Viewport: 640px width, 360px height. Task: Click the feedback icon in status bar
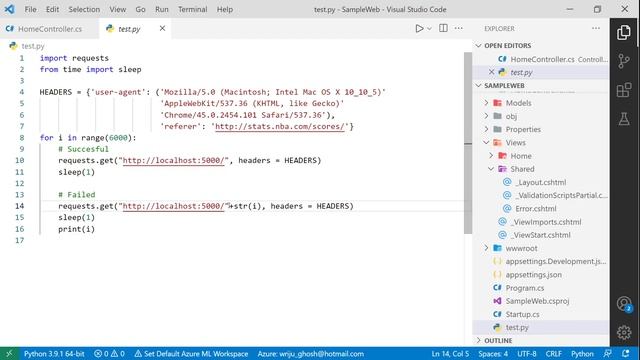[x=608, y=353]
